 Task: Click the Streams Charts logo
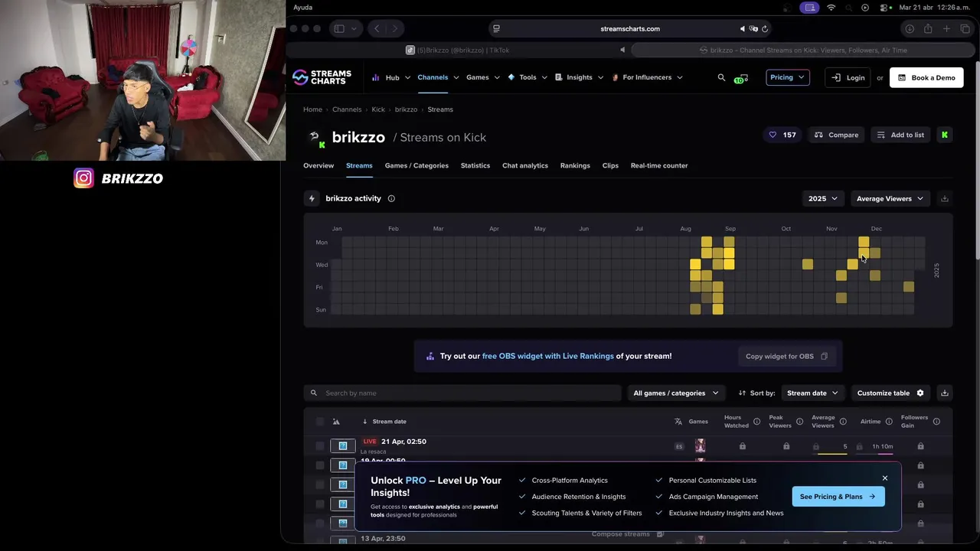click(322, 77)
